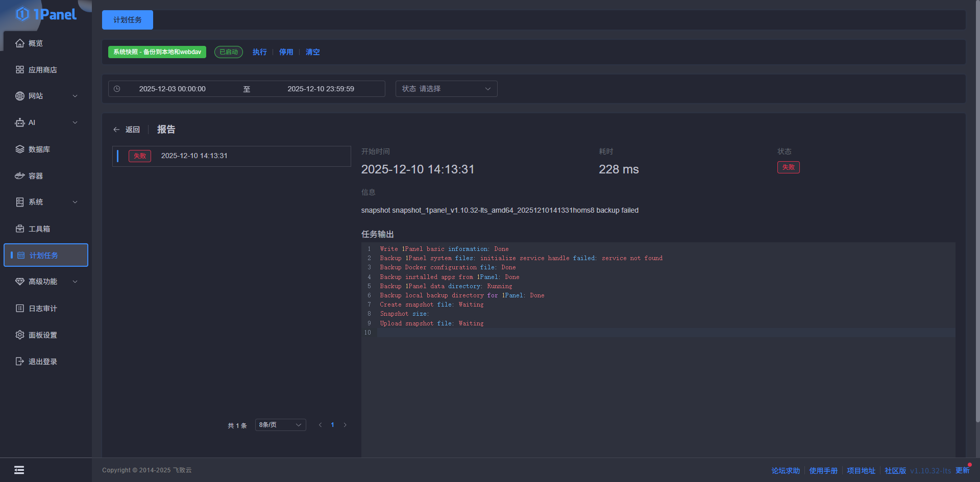
Task: Open the Overview home icon
Action: (20, 43)
